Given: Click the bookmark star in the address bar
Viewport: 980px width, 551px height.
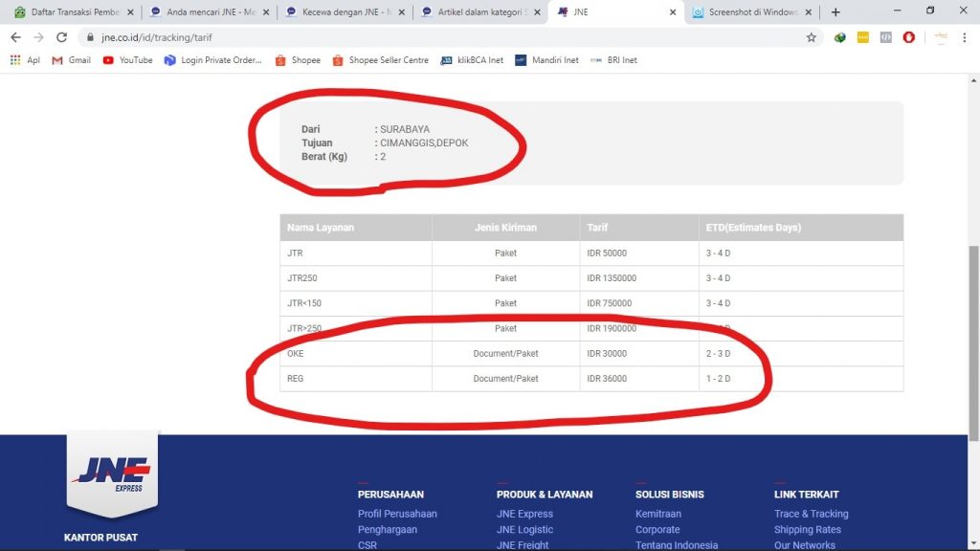Looking at the screenshot, I should click(812, 36).
